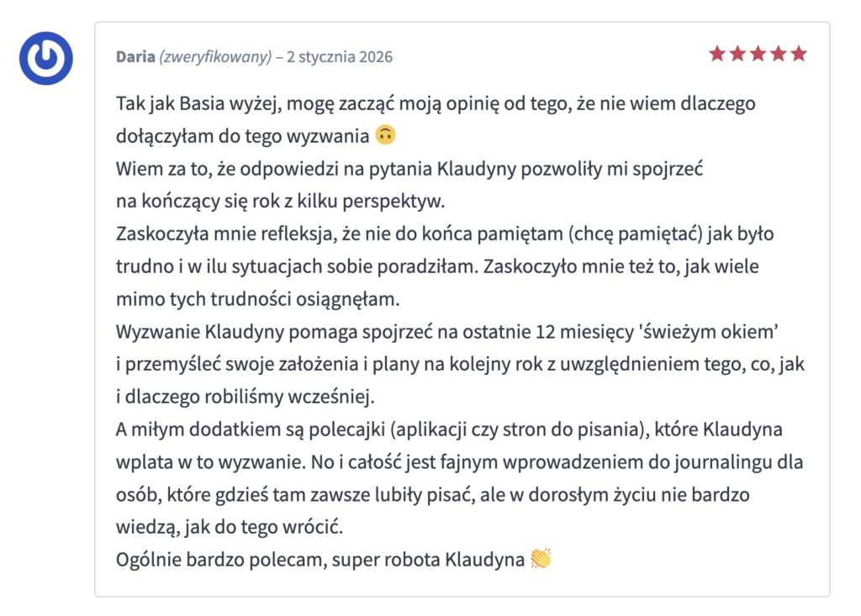Click the upside-down smiley emoji
The height and width of the screenshot is (616, 861).
[386, 135]
